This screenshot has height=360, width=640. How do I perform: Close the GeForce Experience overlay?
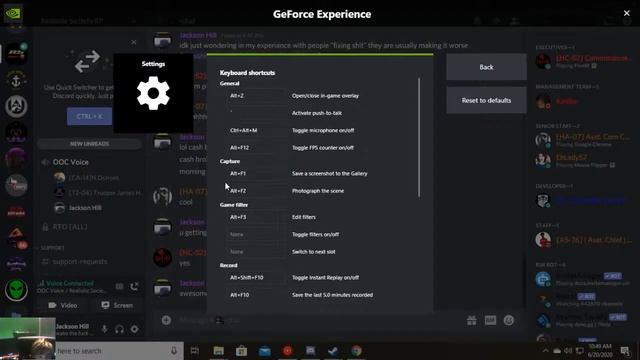tap(627, 13)
